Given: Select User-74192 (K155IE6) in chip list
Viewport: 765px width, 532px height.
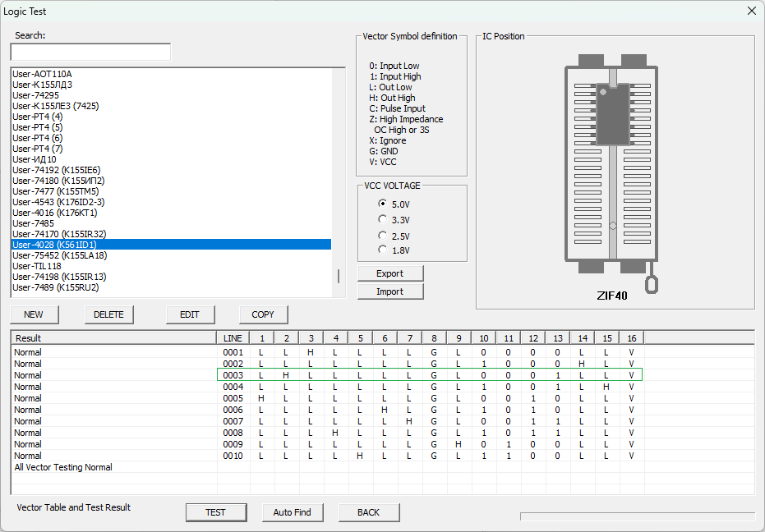Looking at the screenshot, I should click(x=56, y=170).
